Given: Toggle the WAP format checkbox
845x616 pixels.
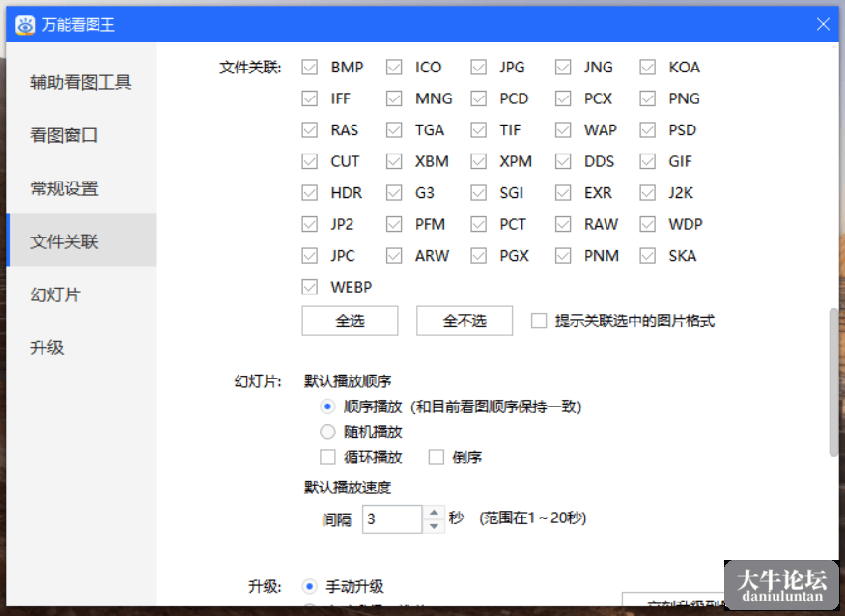Looking at the screenshot, I should pyautogui.click(x=563, y=130).
